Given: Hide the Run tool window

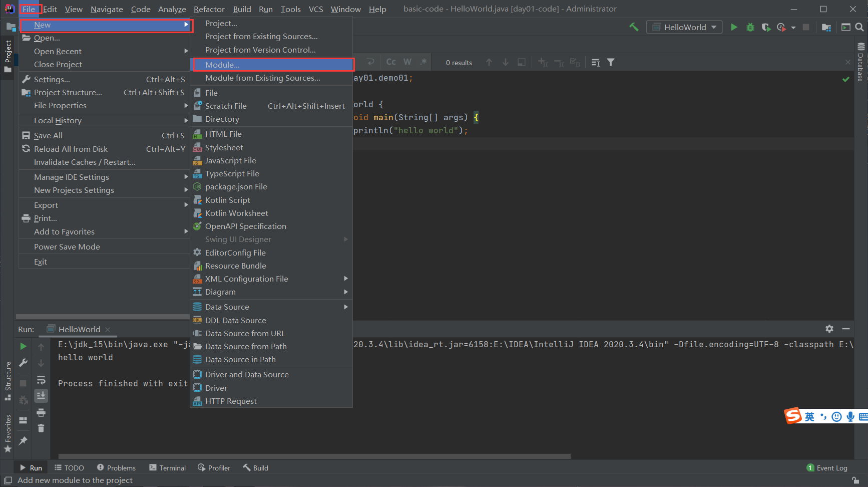Looking at the screenshot, I should pos(846,329).
